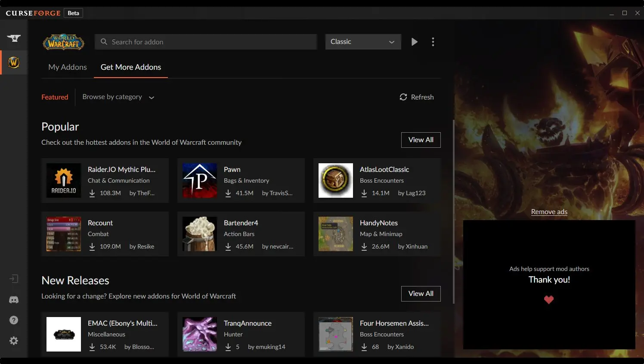The height and width of the screenshot is (364, 644).
Task: Click the sign-in icon in the sidebar
Action: point(14,279)
